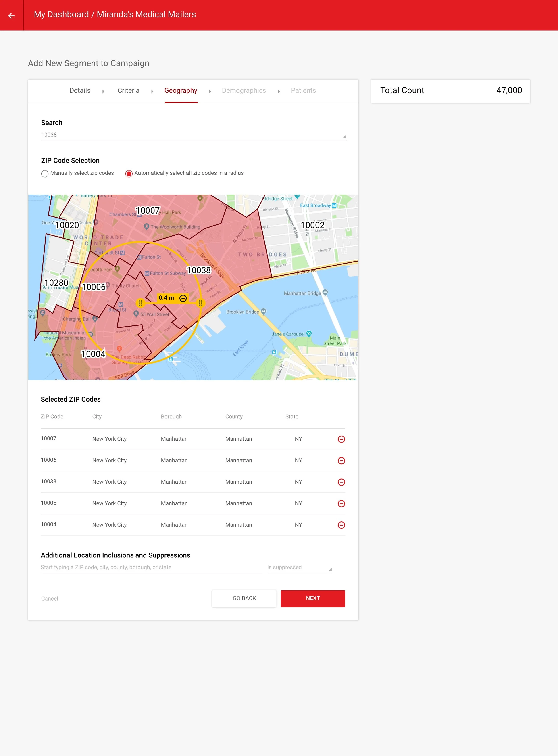Remove ZIP code 10006 from list
558x756 pixels.
(341, 461)
